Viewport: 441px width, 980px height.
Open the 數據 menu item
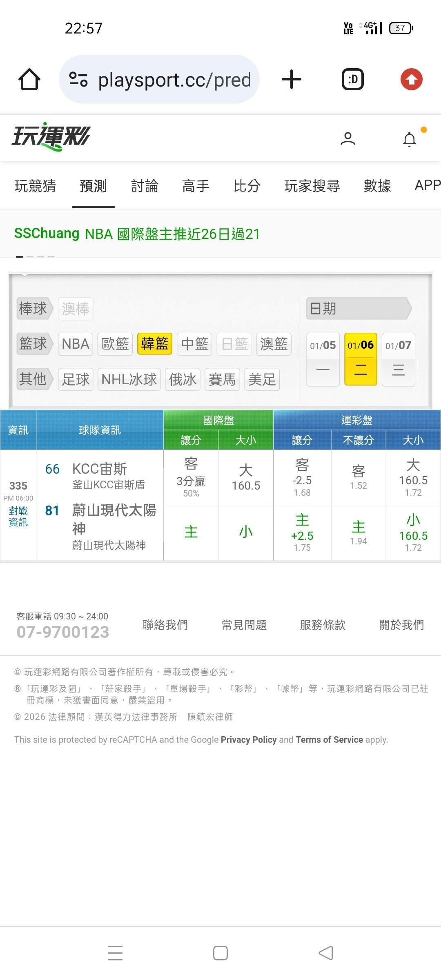pos(377,186)
